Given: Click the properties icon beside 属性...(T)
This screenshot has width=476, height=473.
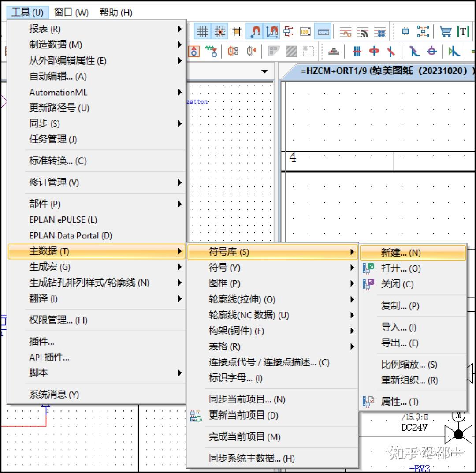Looking at the screenshot, I should tap(368, 402).
